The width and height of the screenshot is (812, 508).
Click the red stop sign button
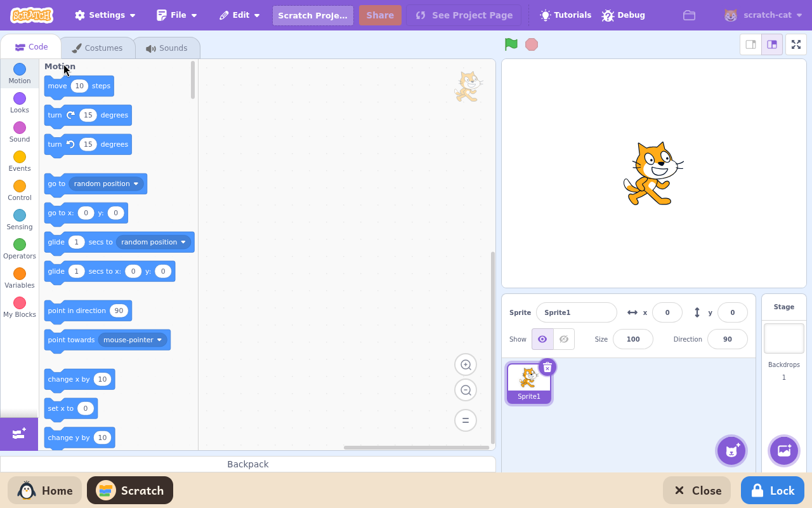point(532,44)
